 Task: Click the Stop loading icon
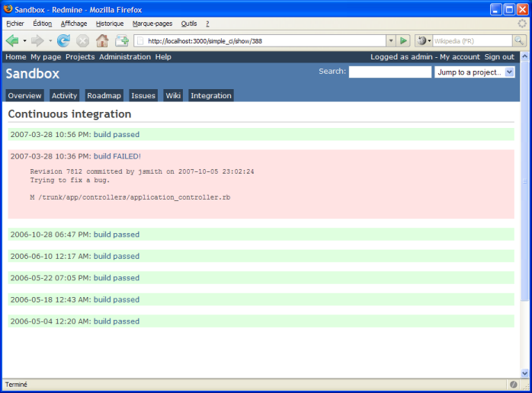point(82,40)
